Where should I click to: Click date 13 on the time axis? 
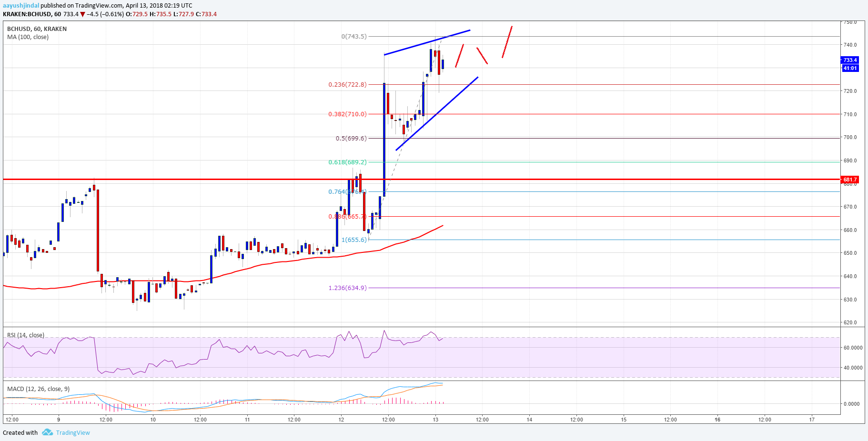435,420
